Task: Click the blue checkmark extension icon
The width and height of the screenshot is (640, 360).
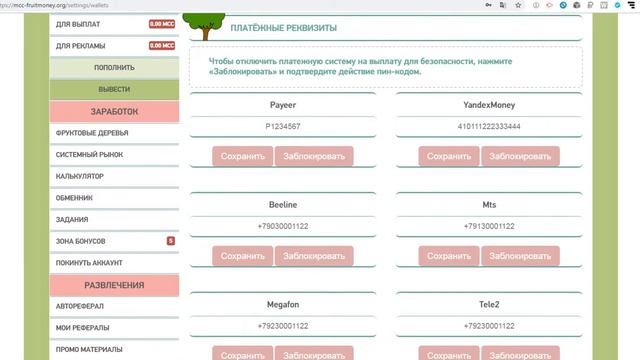Action: [618, 5]
